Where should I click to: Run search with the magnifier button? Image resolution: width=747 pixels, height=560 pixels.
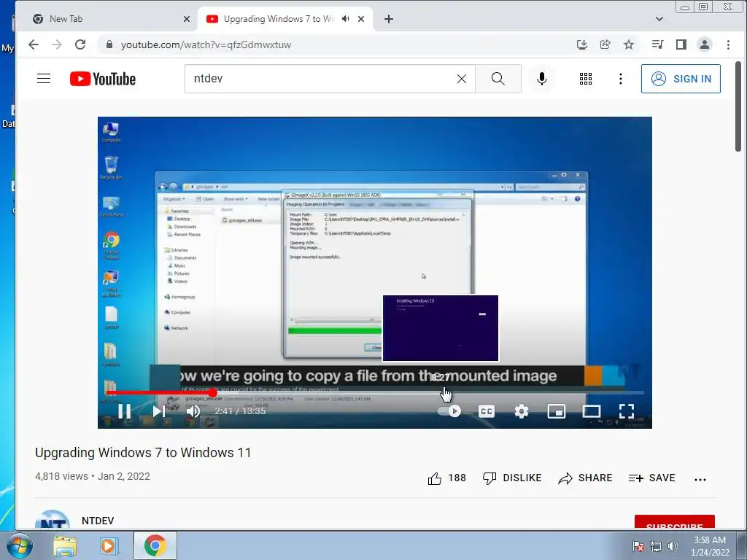point(498,79)
